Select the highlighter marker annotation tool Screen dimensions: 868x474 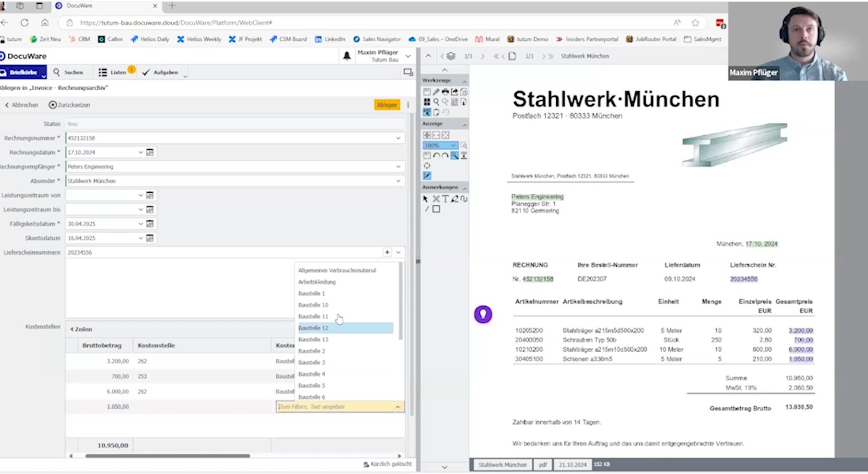455,199
